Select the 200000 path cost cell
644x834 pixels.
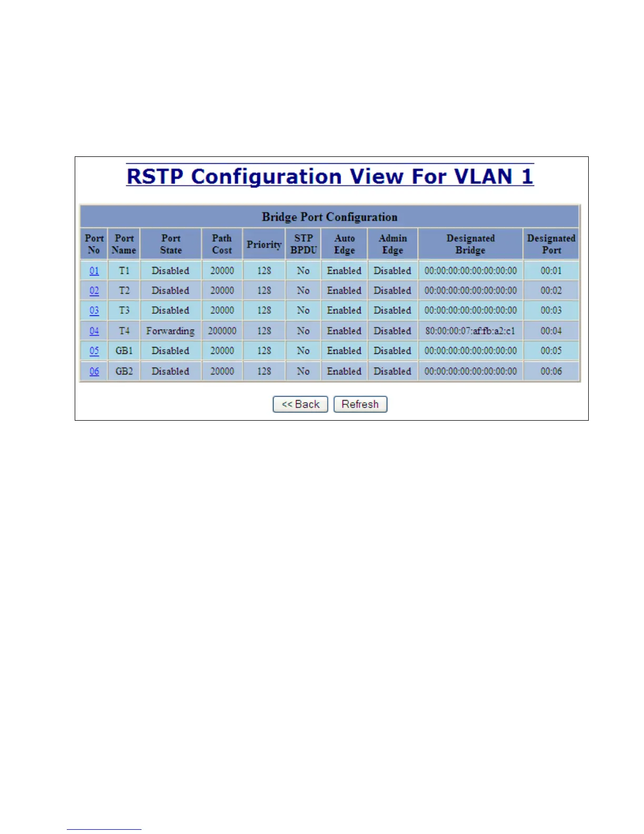click(222, 331)
